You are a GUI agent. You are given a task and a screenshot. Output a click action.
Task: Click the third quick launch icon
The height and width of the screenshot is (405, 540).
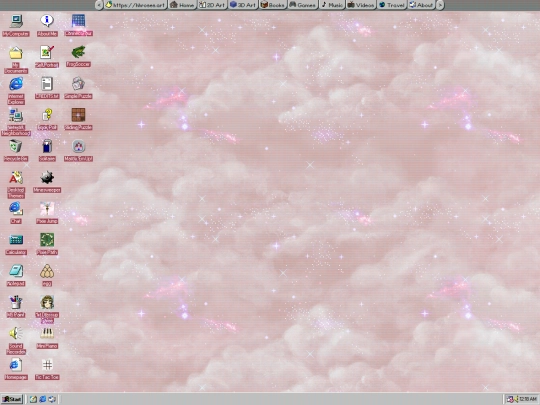pos(52,399)
